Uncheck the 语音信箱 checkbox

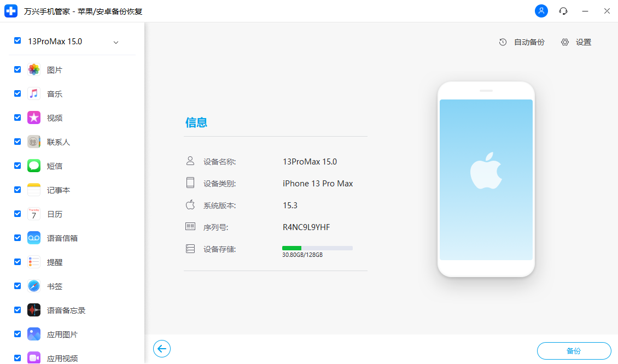18,238
